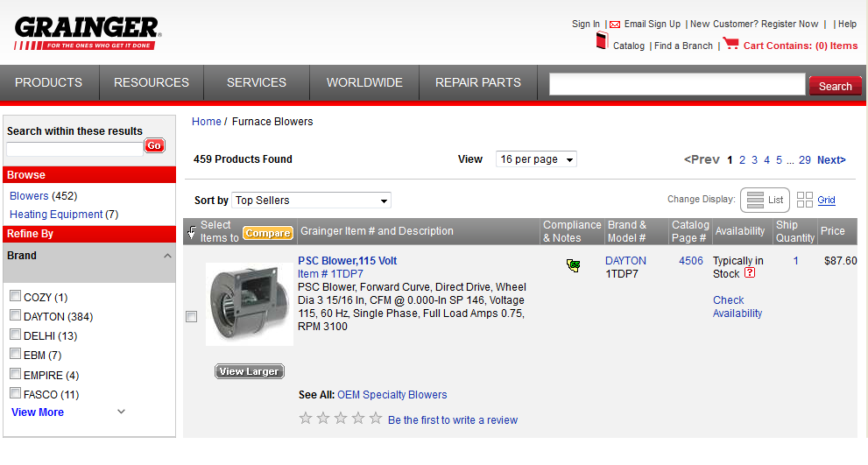Click the Go button

pos(154,145)
